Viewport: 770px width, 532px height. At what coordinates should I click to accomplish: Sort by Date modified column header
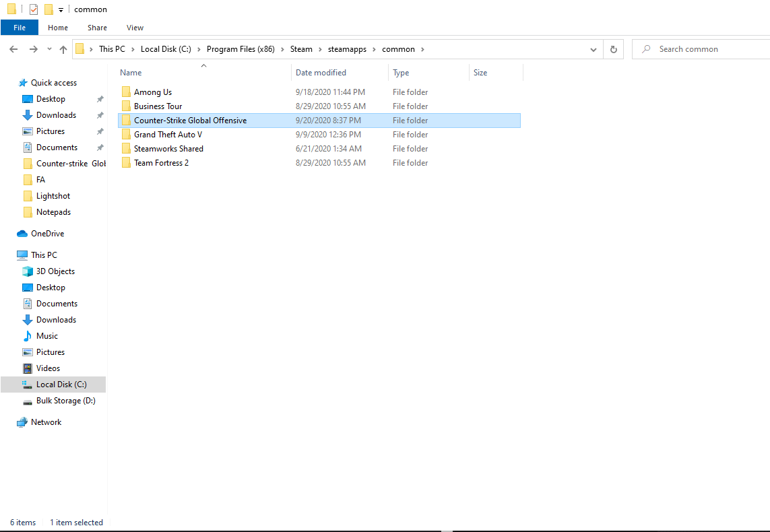point(321,73)
